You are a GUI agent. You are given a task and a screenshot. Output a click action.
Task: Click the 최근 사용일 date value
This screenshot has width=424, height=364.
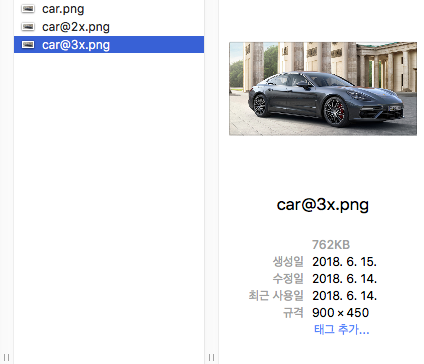(344, 296)
